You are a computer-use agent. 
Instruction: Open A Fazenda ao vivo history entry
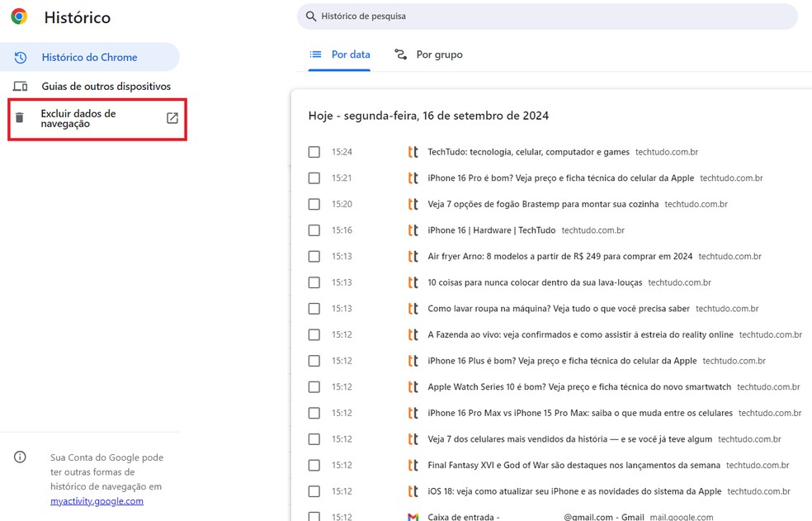pos(580,335)
